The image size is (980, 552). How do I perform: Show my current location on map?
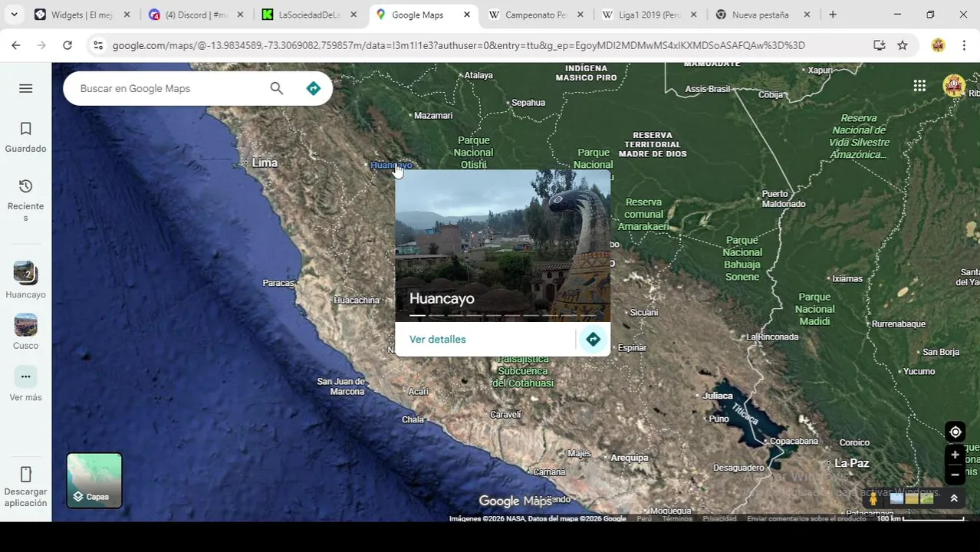click(955, 432)
